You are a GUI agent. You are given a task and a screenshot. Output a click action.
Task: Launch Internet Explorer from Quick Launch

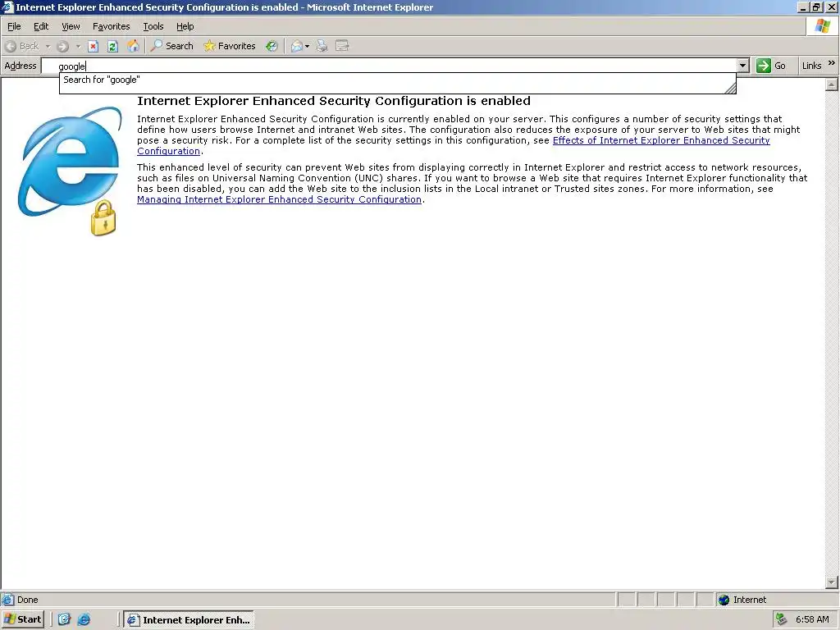pyautogui.click(x=84, y=619)
